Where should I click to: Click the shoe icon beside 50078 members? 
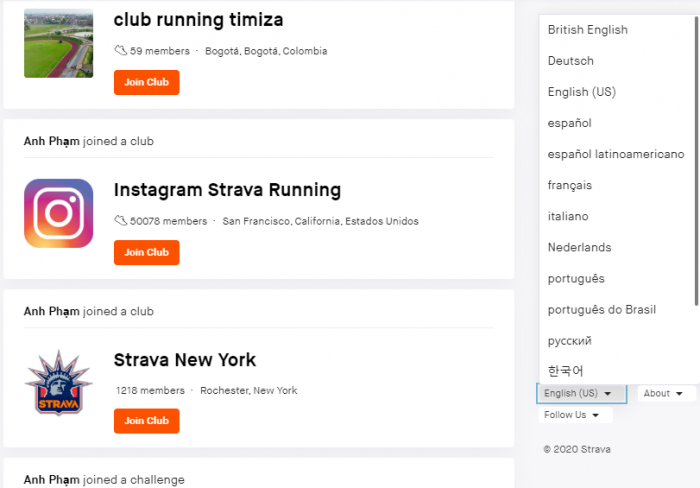tap(121, 221)
